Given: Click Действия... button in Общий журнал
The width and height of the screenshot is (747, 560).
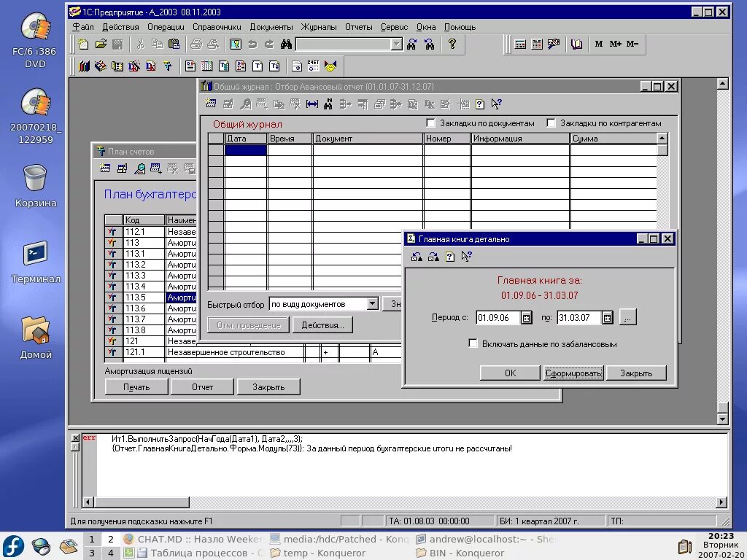Looking at the screenshot, I should coord(322,325).
